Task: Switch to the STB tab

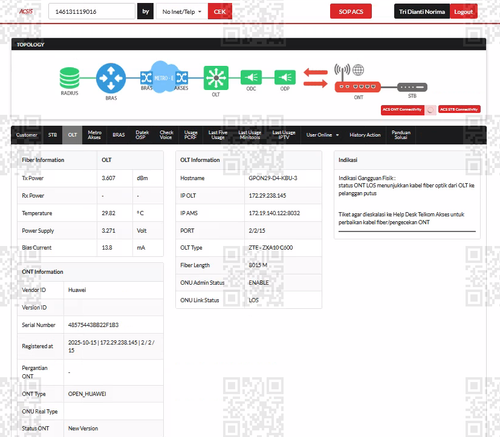Action: [x=53, y=135]
